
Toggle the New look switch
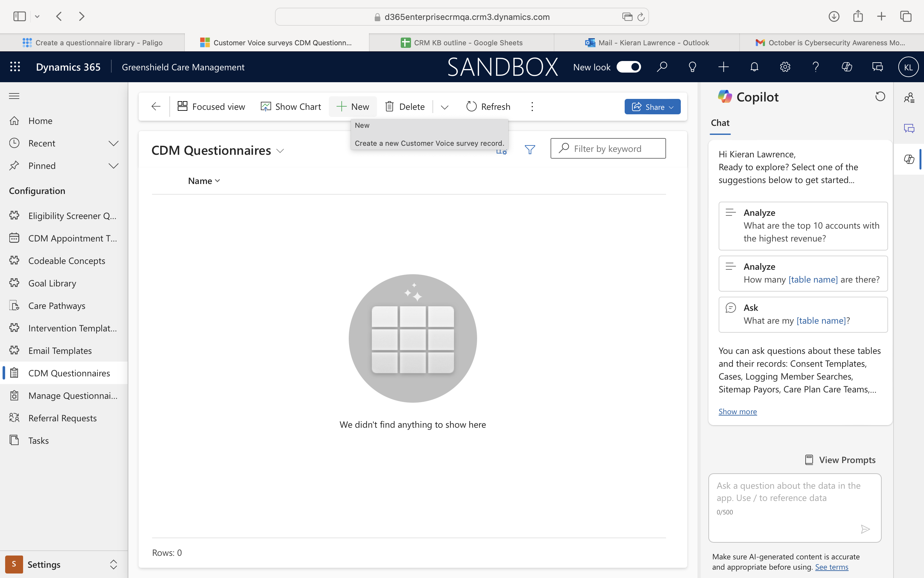point(629,67)
